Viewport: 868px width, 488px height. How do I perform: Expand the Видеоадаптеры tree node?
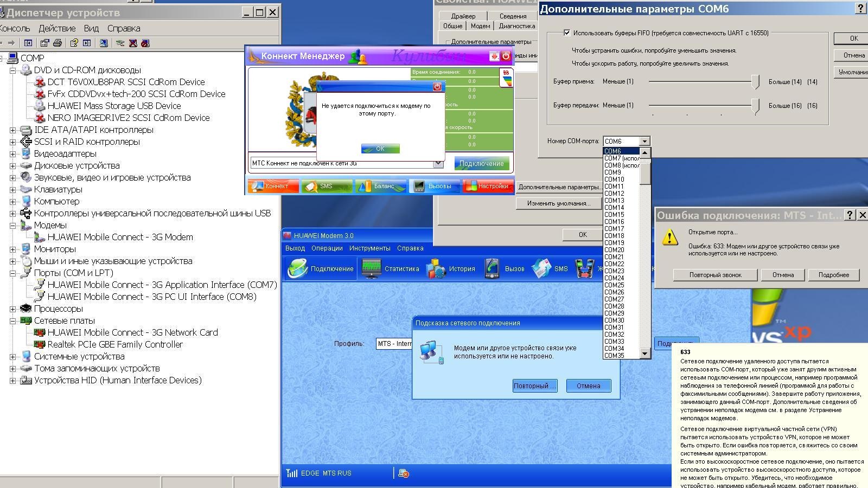(12, 154)
